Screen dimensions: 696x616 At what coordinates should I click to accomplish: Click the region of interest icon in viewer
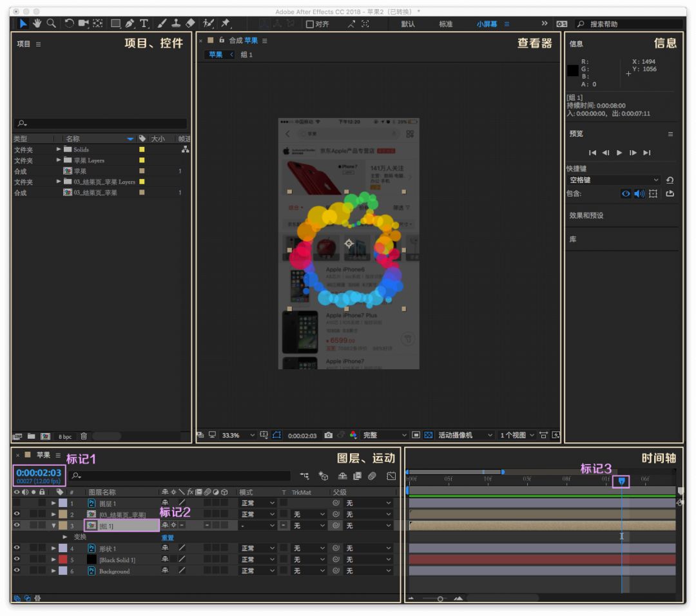coord(416,435)
